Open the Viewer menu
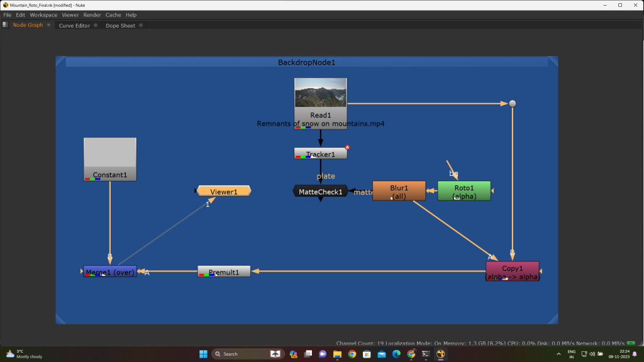The height and width of the screenshot is (362, 644). tap(70, 15)
